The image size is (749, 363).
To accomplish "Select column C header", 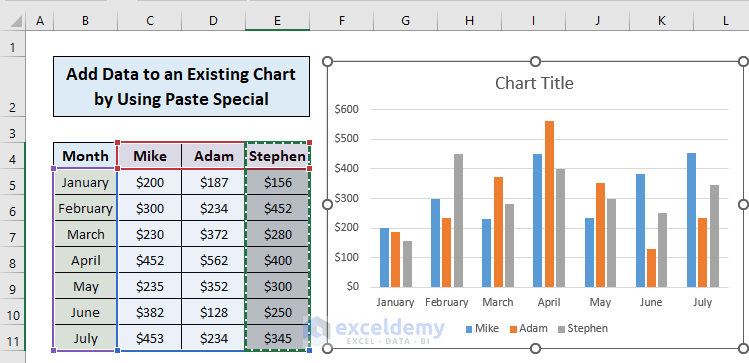I will pyautogui.click(x=150, y=21).
